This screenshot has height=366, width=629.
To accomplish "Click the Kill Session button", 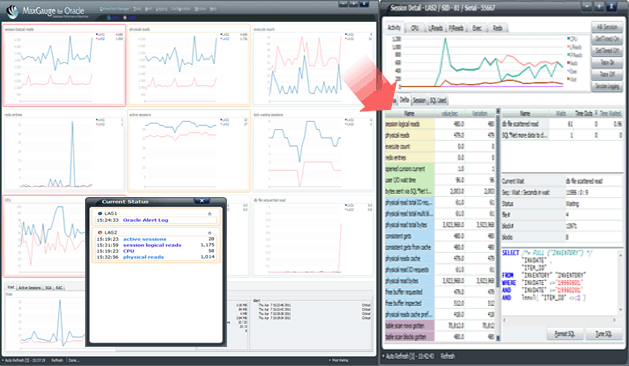I will pyautogui.click(x=607, y=27).
